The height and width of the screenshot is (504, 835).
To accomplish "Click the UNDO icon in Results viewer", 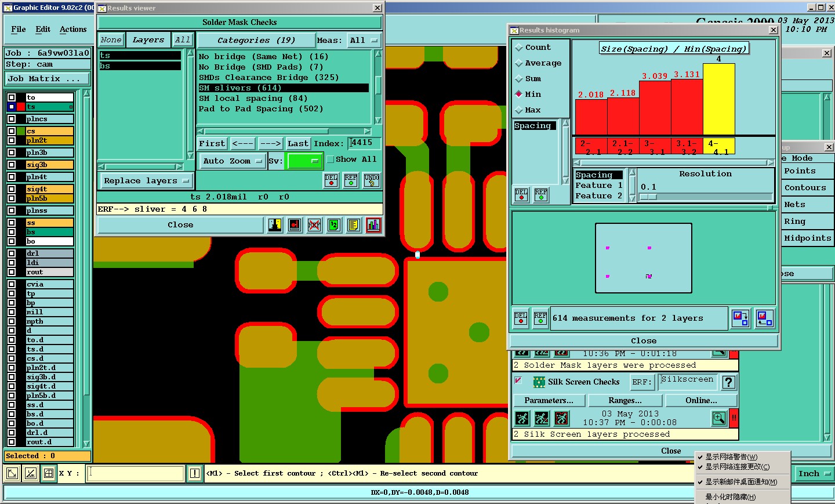I will [x=372, y=180].
